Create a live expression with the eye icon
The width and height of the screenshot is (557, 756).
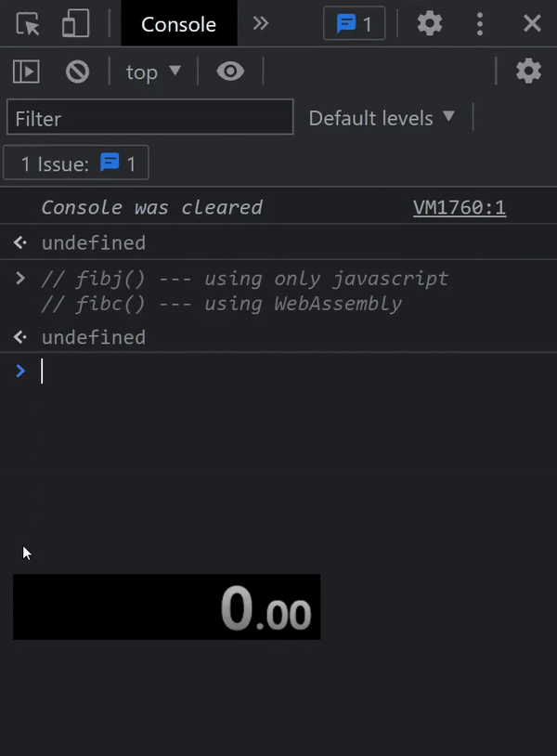[230, 71]
